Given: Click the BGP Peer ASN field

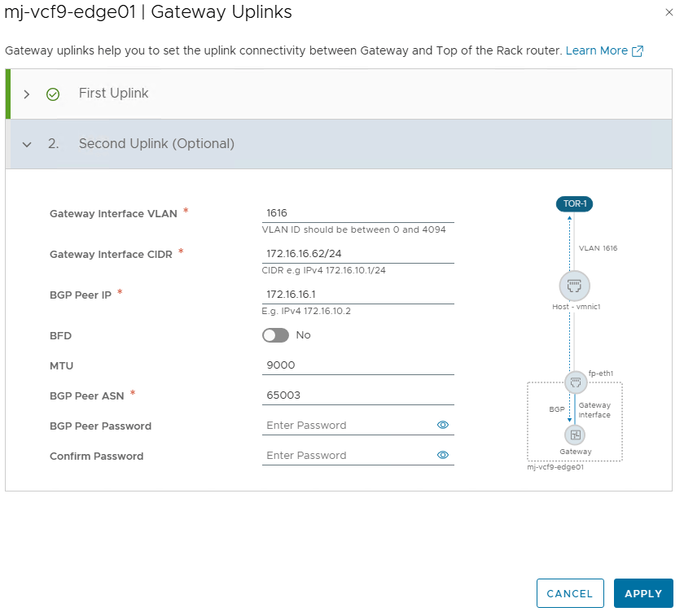Looking at the screenshot, I should (x=357, y=395).
